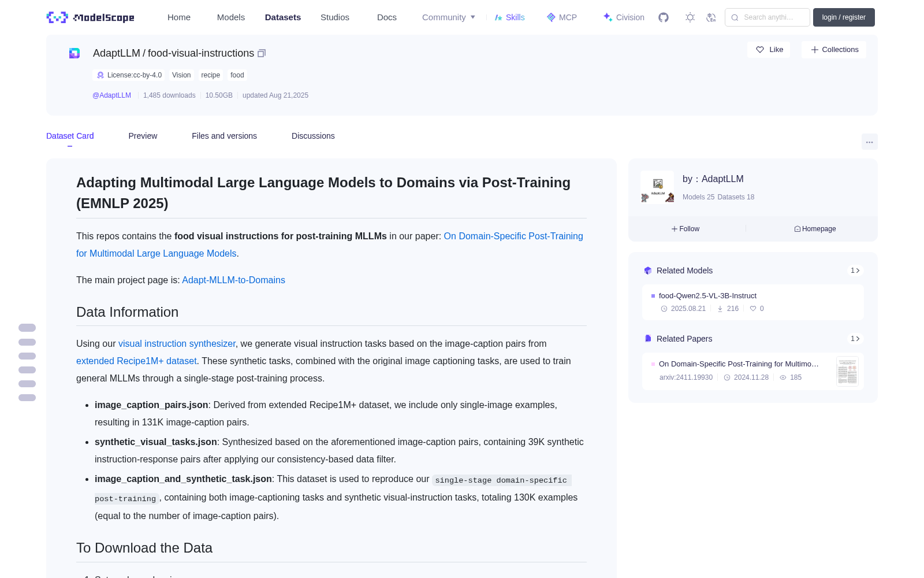Screen dimensions: 924x578
Task: Switch to the Preview tab
Action: (143, 136)
